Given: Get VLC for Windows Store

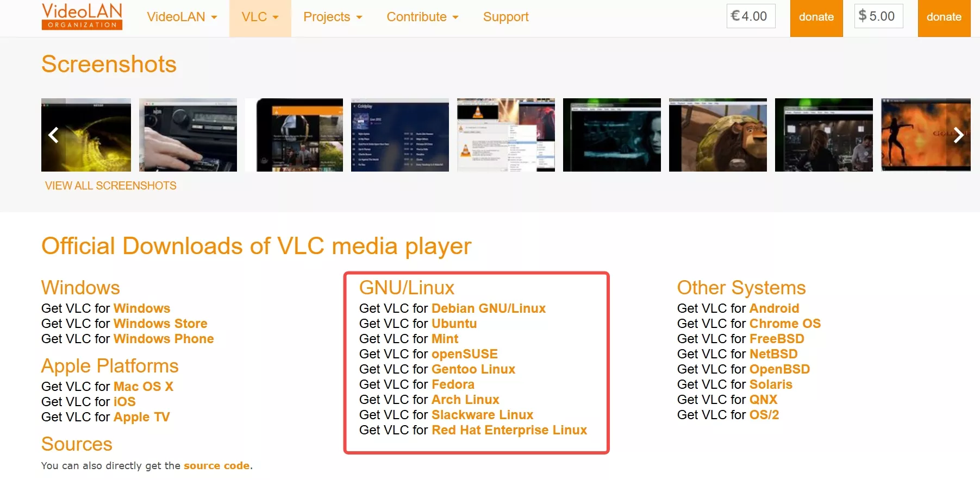Looking at the screenshot, I should (x=160, y=324).
